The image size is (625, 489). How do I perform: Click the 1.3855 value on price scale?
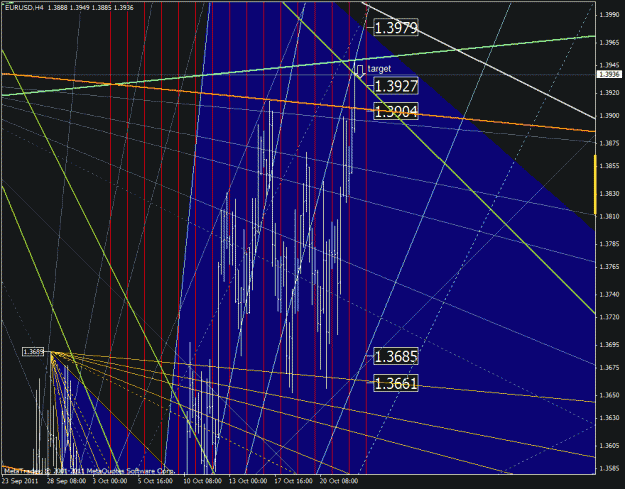click(609, 166)
